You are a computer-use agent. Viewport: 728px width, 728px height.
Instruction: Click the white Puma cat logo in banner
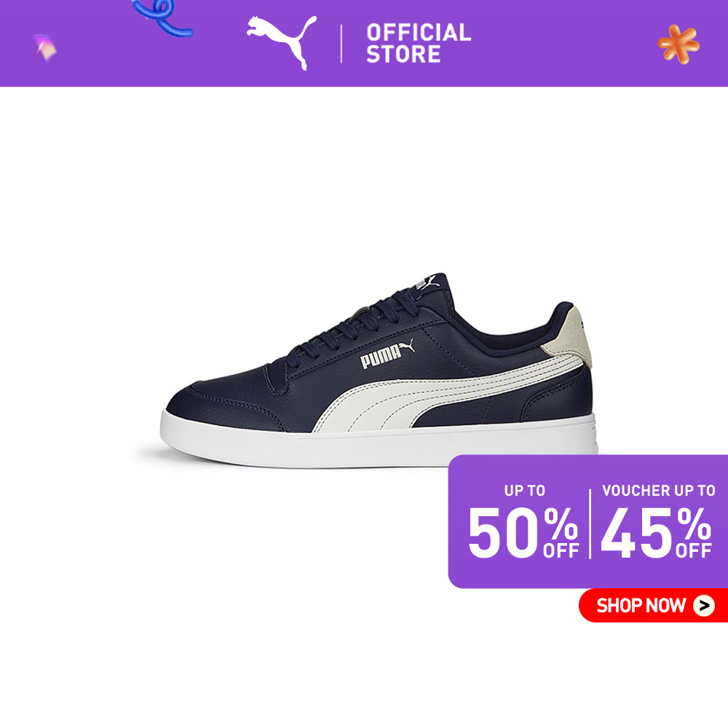click(282, 42)
